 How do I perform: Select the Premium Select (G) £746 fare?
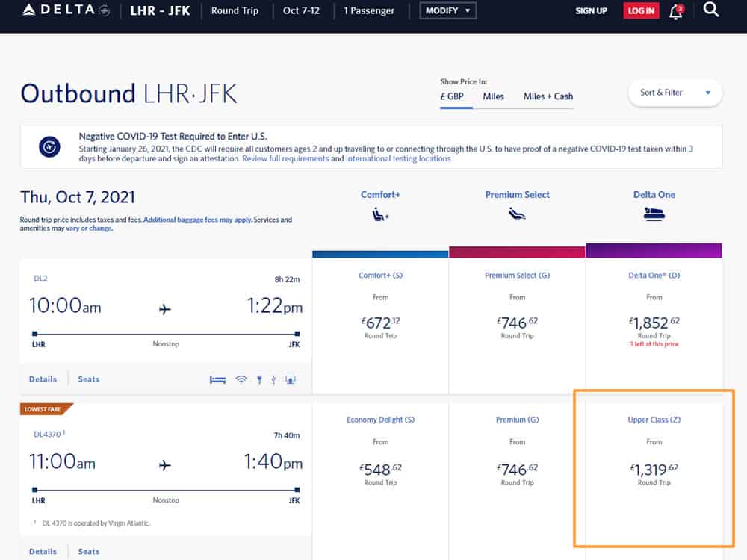pos(517,326)
